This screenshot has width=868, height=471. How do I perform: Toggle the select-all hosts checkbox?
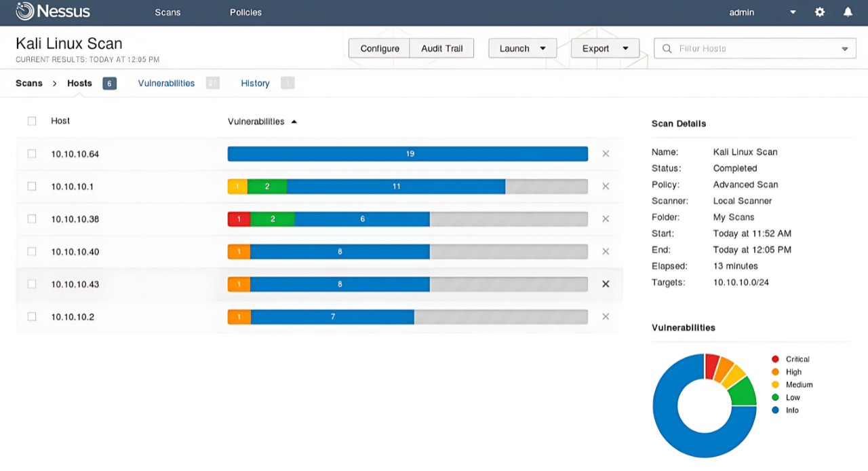[32, 121]
